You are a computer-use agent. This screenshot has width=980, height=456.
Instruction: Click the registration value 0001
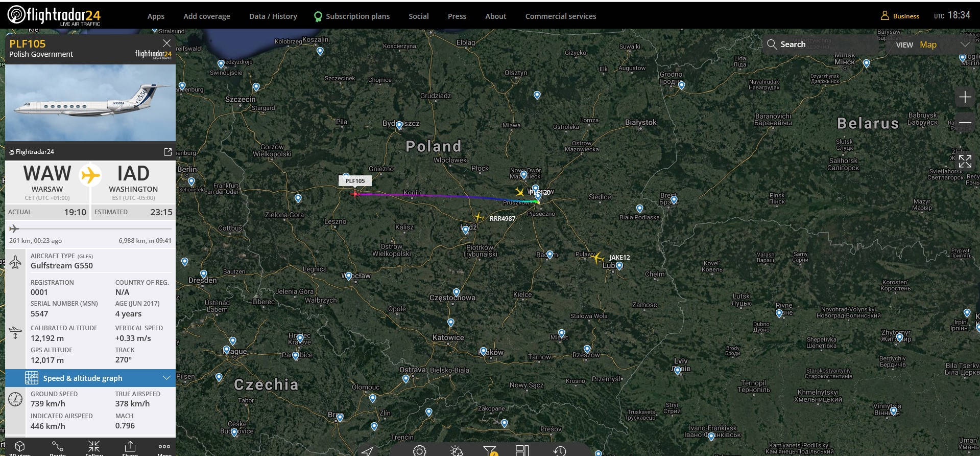point(39,292)
